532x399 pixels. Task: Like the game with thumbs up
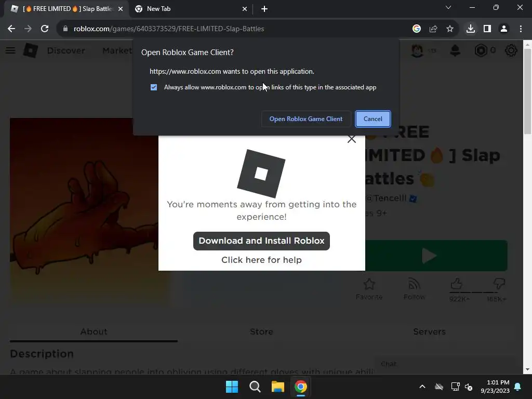tap(456, 284)
